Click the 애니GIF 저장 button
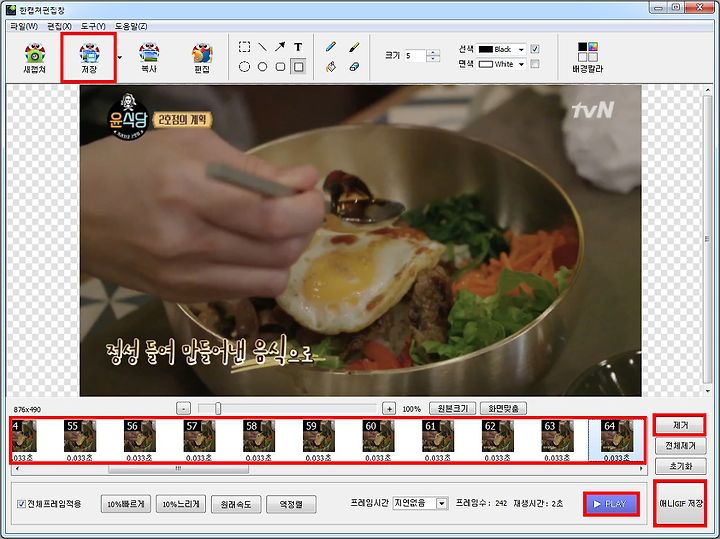This screenshot has width=720, height=539. [680, 504]
